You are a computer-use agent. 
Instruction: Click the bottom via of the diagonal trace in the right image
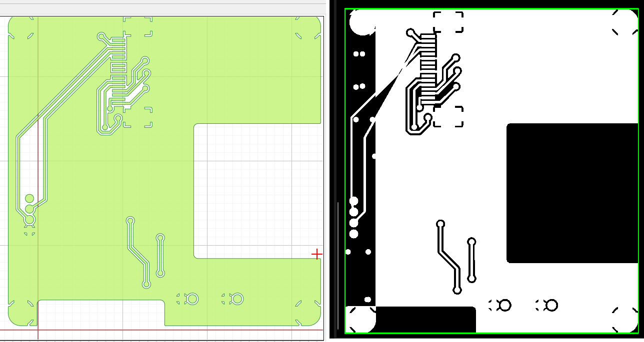(x=457, y=290)
